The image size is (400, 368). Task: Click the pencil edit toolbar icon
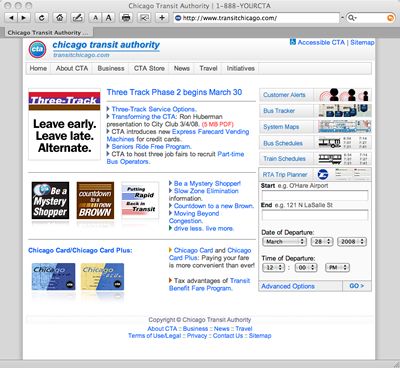point(78,18)
